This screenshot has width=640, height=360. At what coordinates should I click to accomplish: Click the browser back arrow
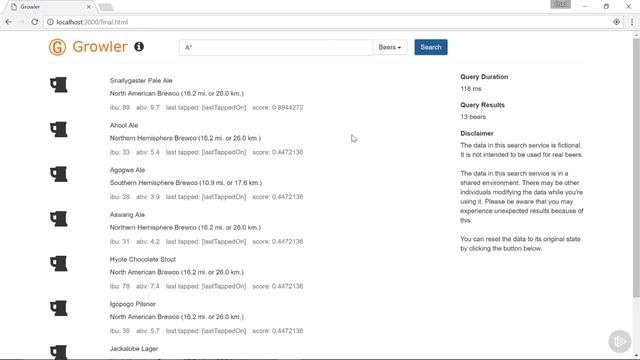pos(9,22)
